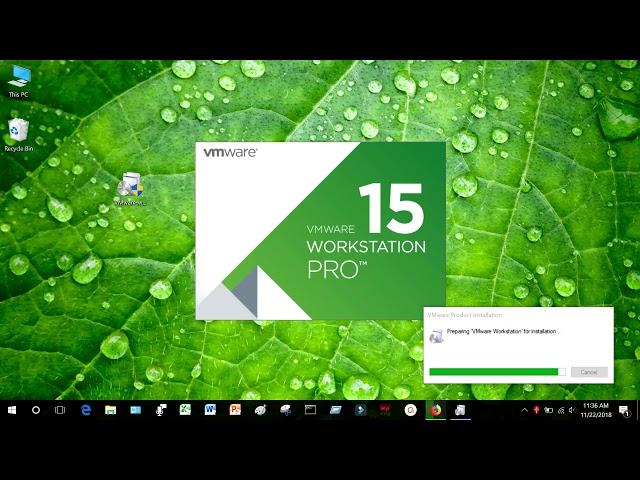The image size is (640, 480).
Task: Launch Excel from the taskbar
Action: (x=185, y=410)
